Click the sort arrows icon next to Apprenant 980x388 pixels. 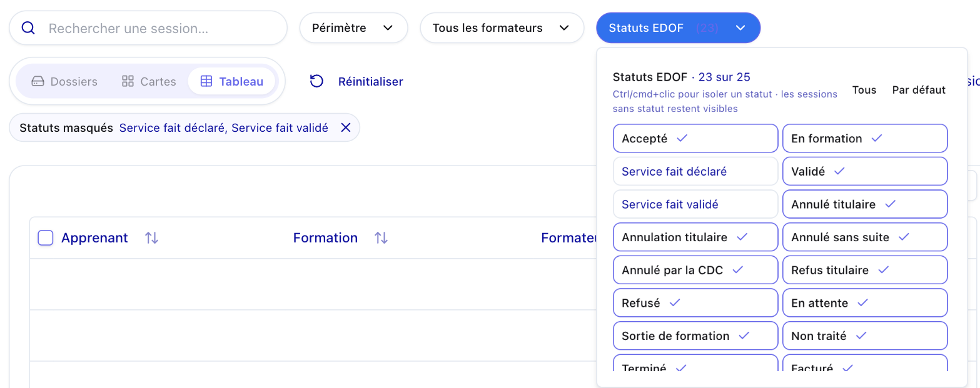coord(151,237)
